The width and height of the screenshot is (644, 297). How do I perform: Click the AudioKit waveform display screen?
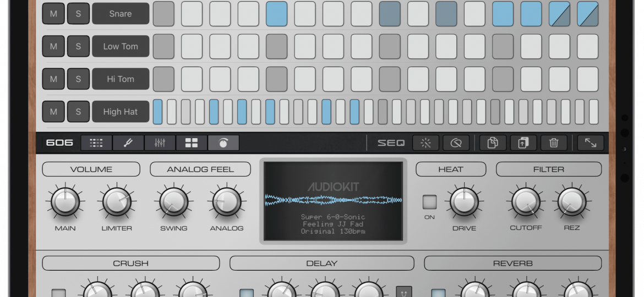pyautogui.click(x=333, y=201)
